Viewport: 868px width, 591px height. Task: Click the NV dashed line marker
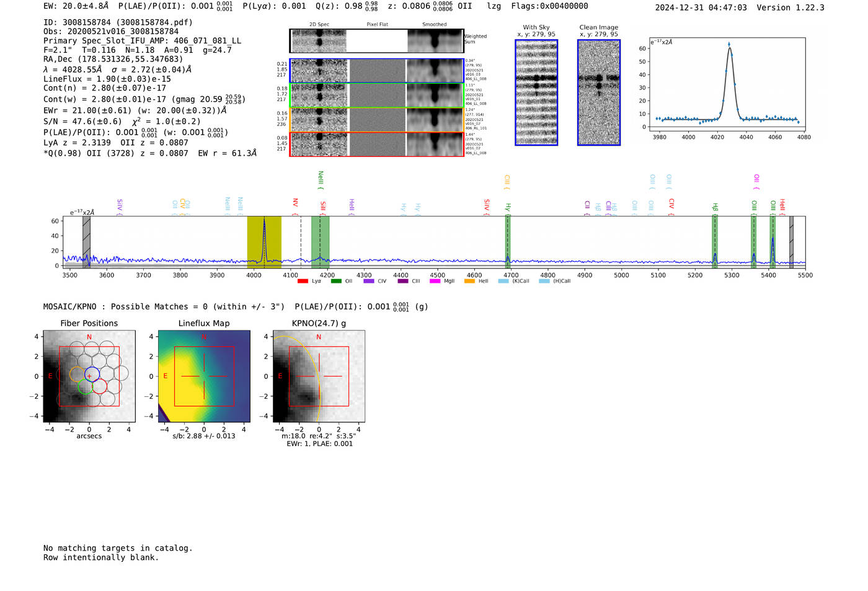301,242
